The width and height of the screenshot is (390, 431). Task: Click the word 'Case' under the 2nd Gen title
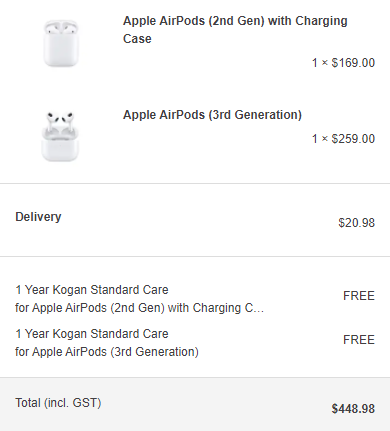pos(137,39)
